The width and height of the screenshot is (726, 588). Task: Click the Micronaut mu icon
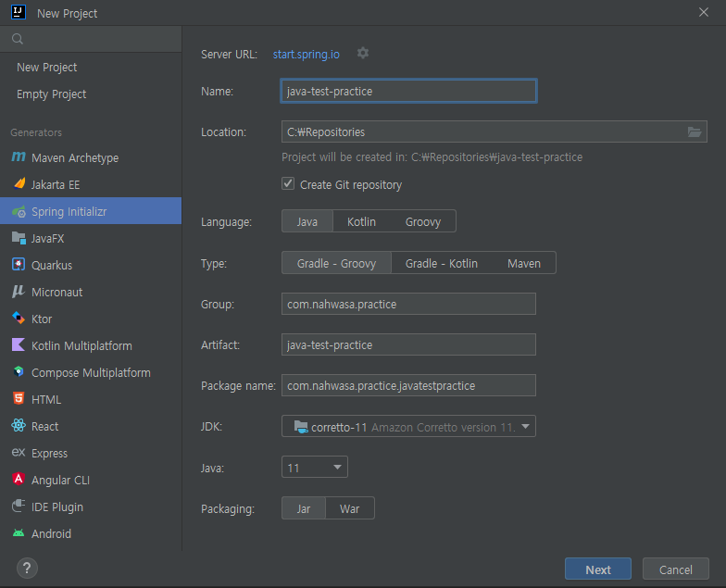(x=19, y=291)
